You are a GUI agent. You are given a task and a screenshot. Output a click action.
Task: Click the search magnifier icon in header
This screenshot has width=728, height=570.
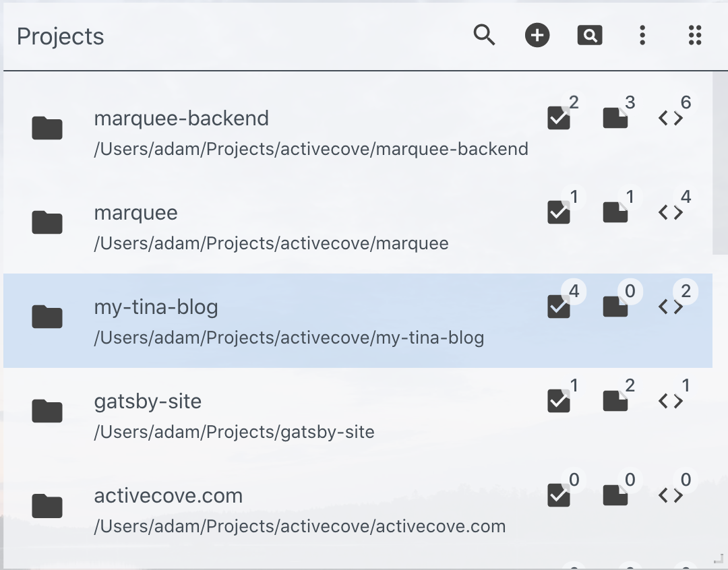click(484, 35)
